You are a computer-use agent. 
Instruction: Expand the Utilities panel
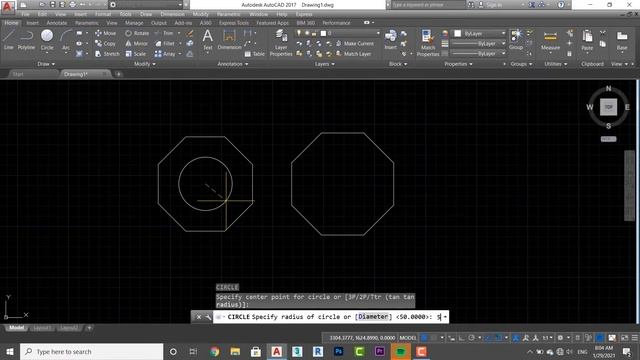(x=556, y=64)
